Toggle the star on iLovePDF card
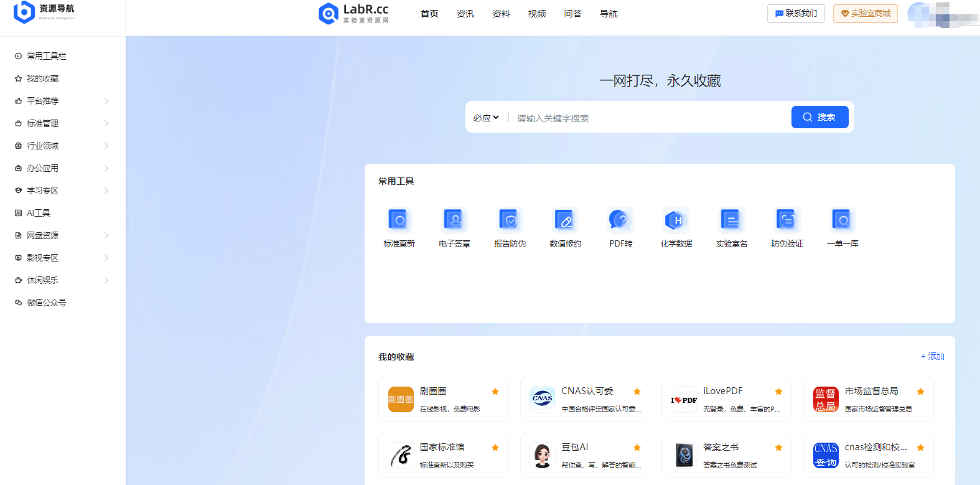Viewport: 980px width, 485px height. pos(778,392)
